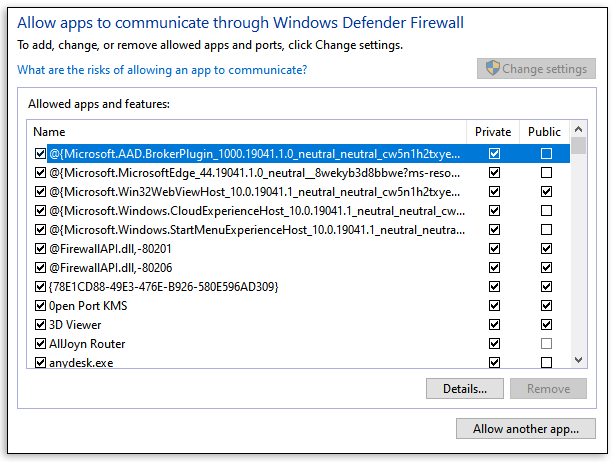This screenshot has width=616, height=462.
Task: Toggle Private checkbox for 0pen Port KMS
Action: tap(494, 306)
